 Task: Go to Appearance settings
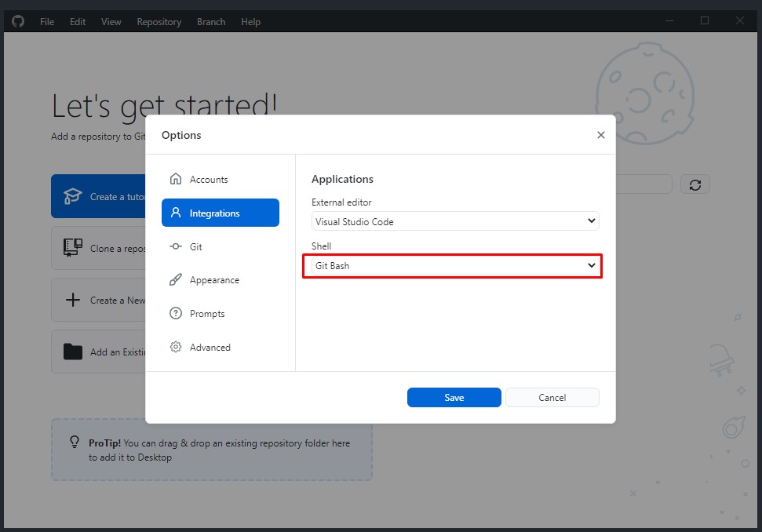(x=221, y=280)
